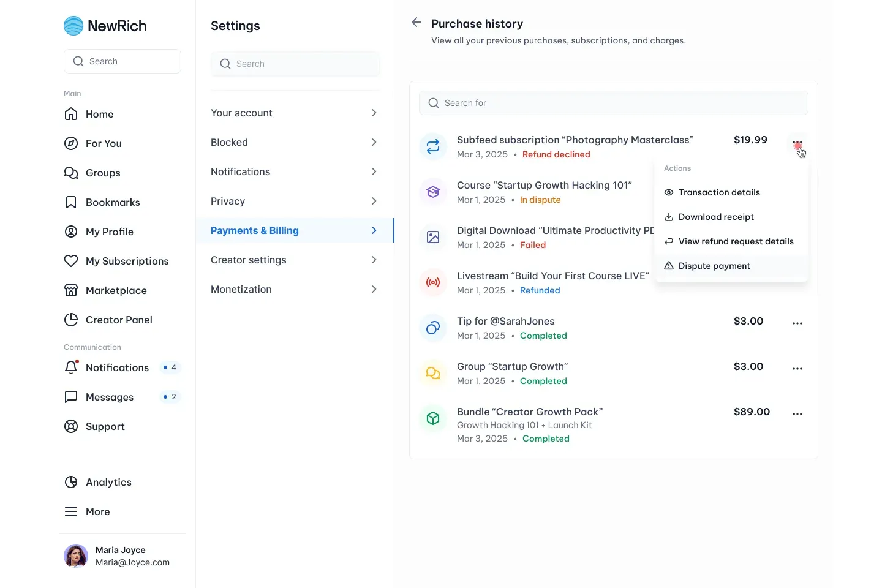Screen dimensions: 882x588
Task: Open Messages in Communication section
Action: [123, 397]
